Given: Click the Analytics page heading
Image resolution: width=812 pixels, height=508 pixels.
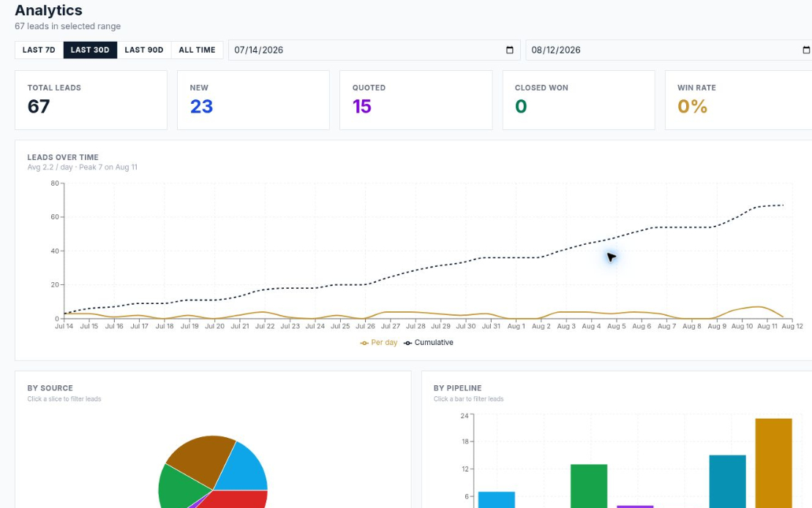Looking at the screenshot, I should [x=49, y=10].
